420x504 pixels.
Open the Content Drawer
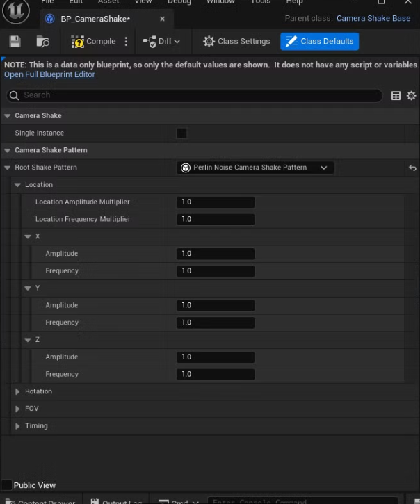click(x=40, y=501)
